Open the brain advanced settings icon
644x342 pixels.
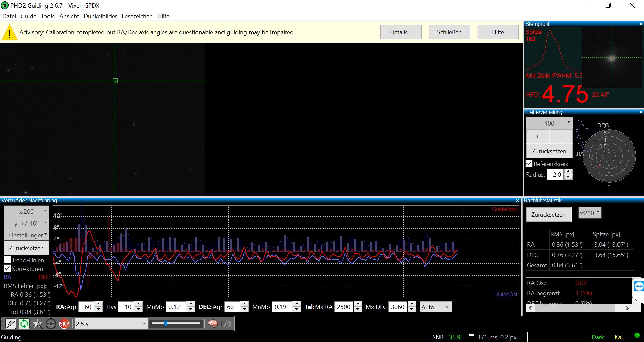tap(213, 324)
